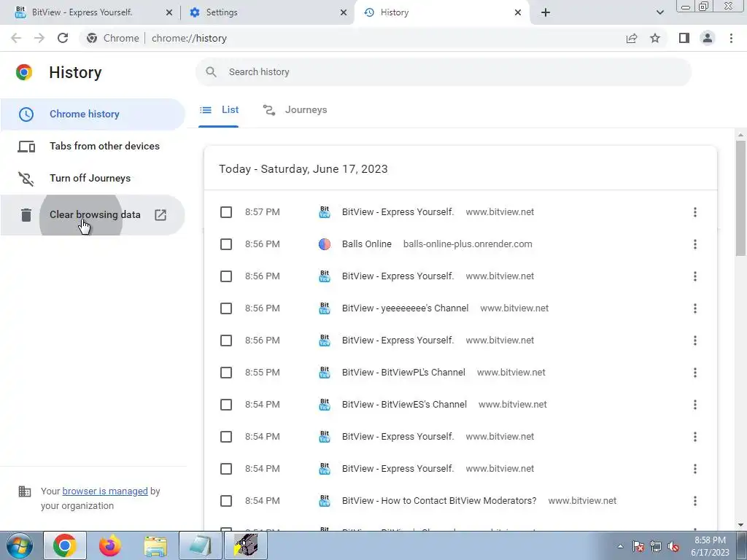Click the forward navigation arrow

pyautogui.click(x=39, y=38)
